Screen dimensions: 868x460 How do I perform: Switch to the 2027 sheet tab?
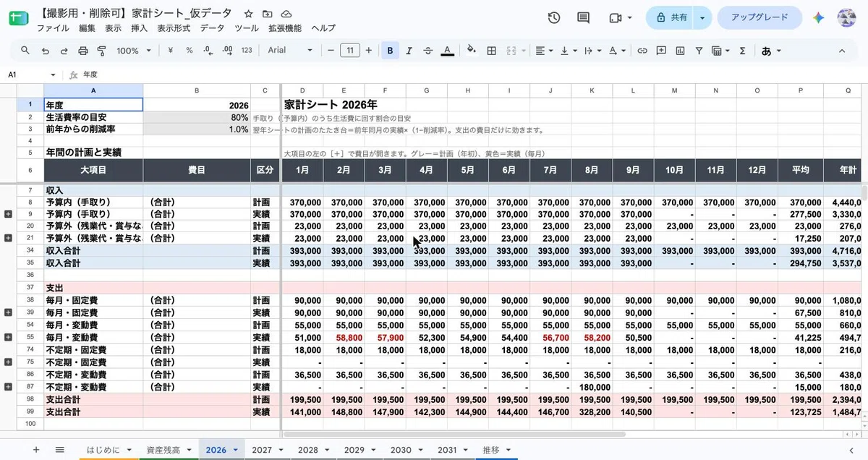coord(268,449)
